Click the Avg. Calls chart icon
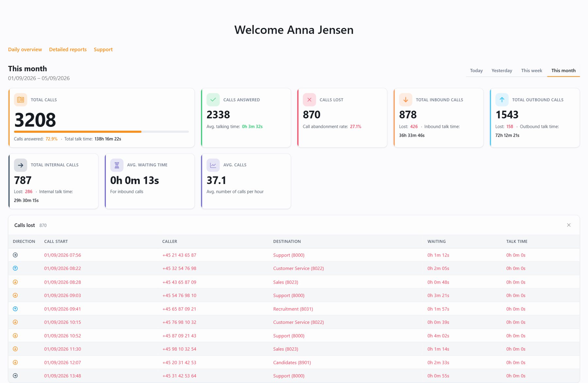Viewport: 588px width, 383px height. (x=213, y=165)
